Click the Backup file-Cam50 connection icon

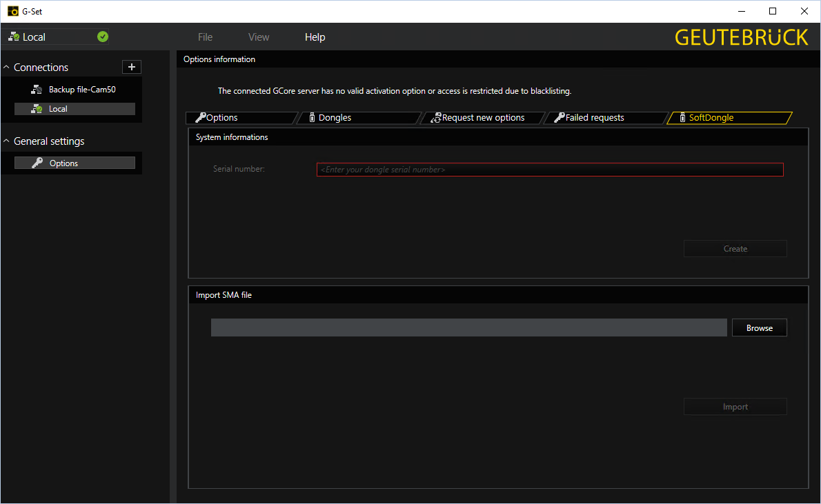coord(37,90)
